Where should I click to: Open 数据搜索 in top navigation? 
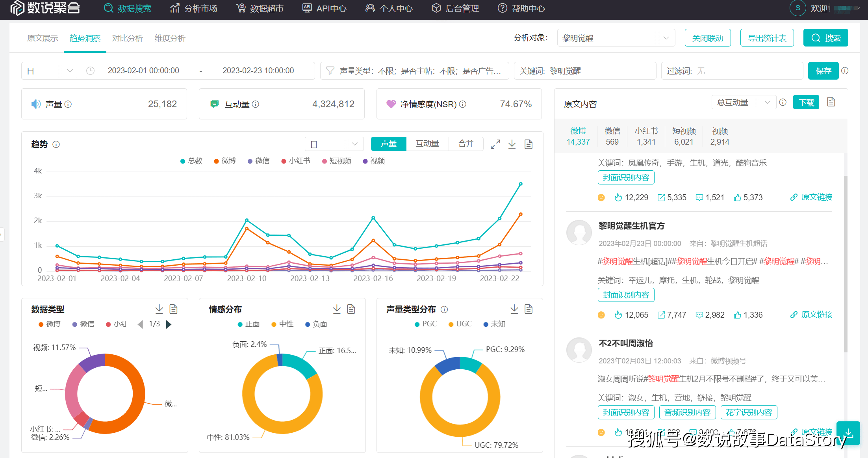tap(127, 8)
